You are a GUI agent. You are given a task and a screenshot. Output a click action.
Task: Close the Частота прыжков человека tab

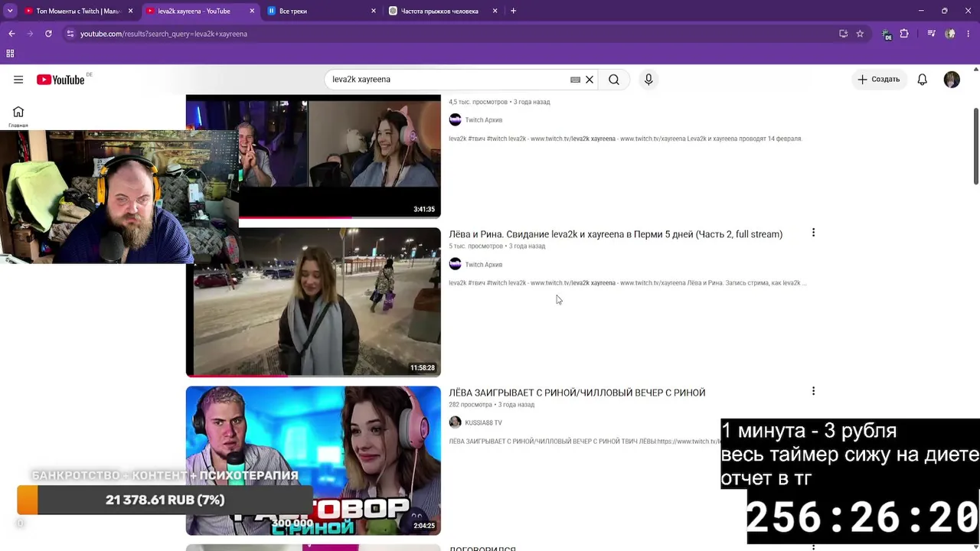pos(495,11)
